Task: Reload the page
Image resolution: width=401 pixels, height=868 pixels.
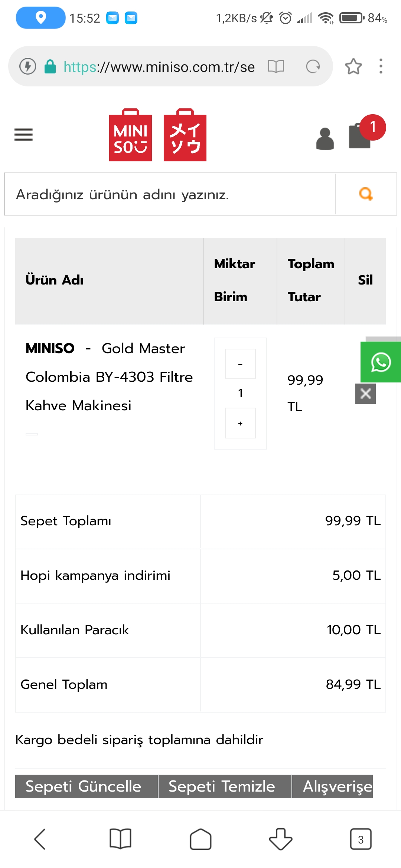Action: click(313, 67)
